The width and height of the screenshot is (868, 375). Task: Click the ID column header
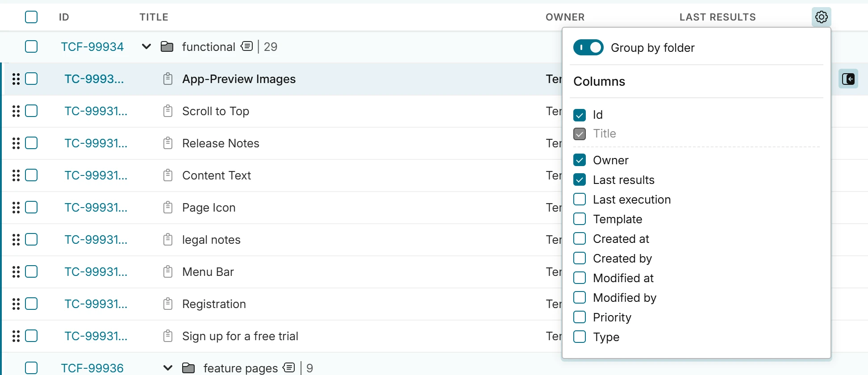(x=64, y=17)
